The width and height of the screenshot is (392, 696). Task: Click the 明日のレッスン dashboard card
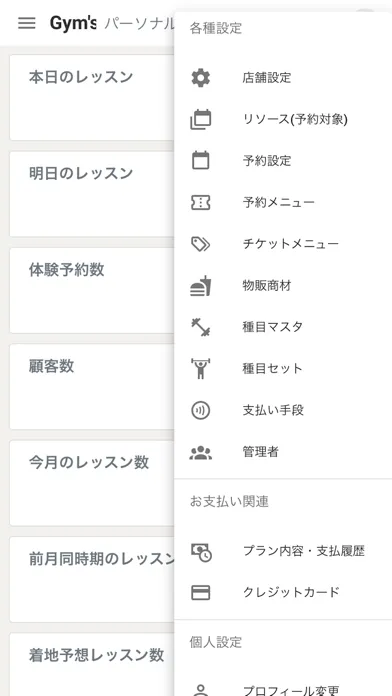pyautogui.click(x=92, y=194)
